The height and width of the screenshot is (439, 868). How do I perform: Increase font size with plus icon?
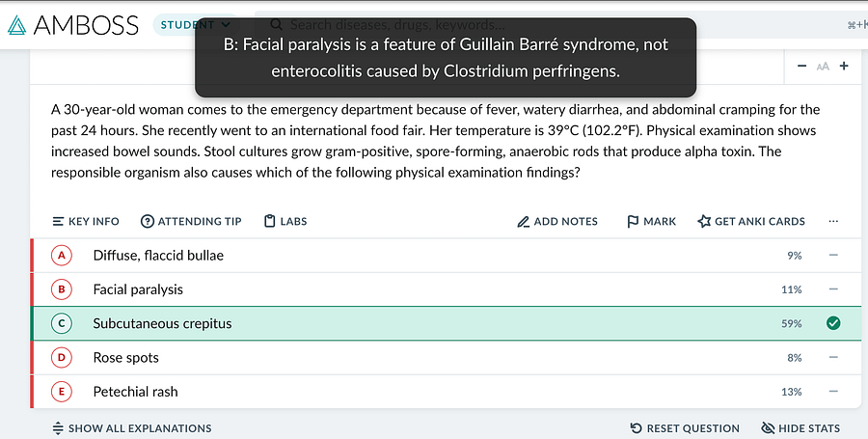tap(844, 66)
